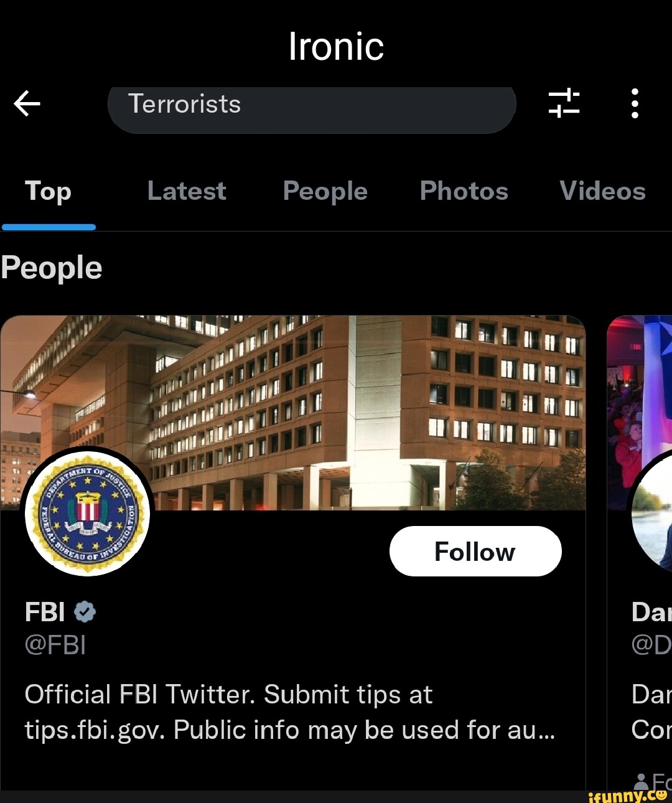The height and width of the screenshot is (803, 672).
Task: Switch selection from Top to Videos
Action: coord(602,191)
